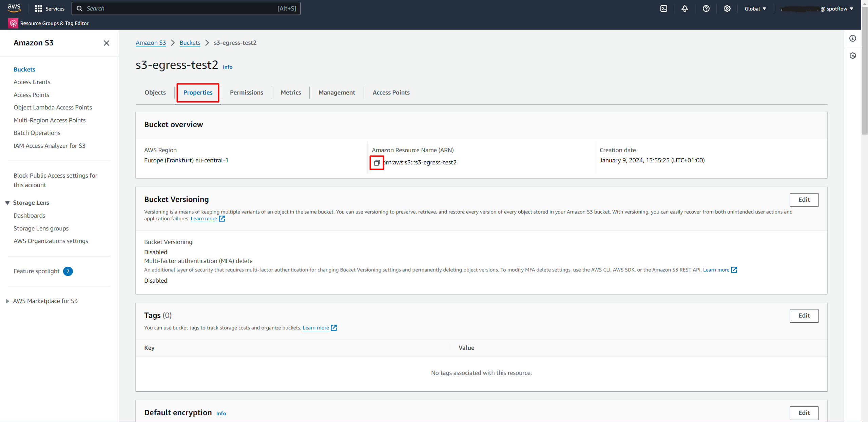The width and height of the screenshot is (868, 422).
Task: Open Storage Lens Dashboards
Action: pos(29,216)
